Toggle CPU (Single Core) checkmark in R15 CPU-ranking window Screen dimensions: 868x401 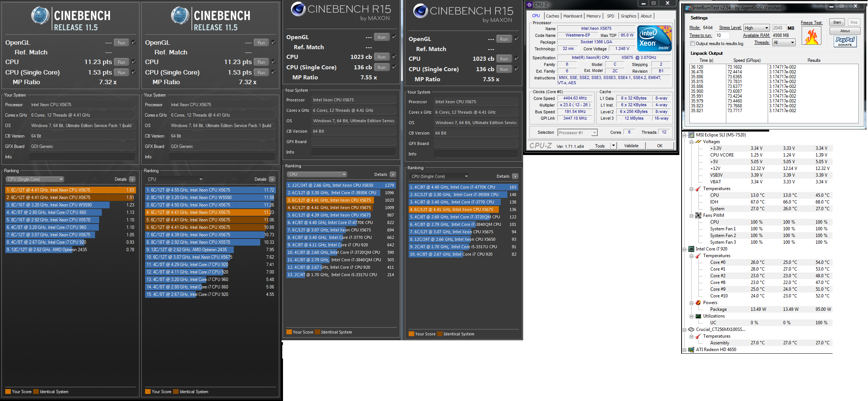click(394, 67)
